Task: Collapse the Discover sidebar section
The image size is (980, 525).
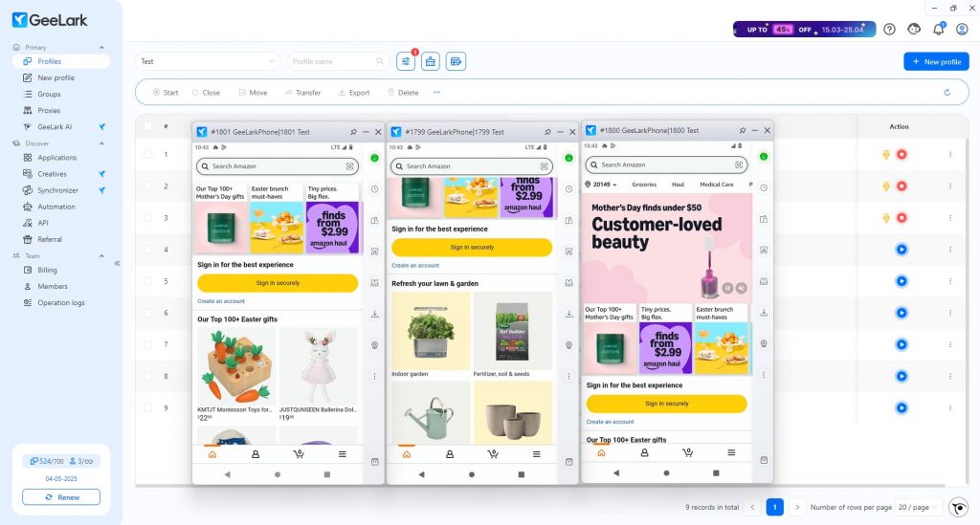Action: point(101,143)
